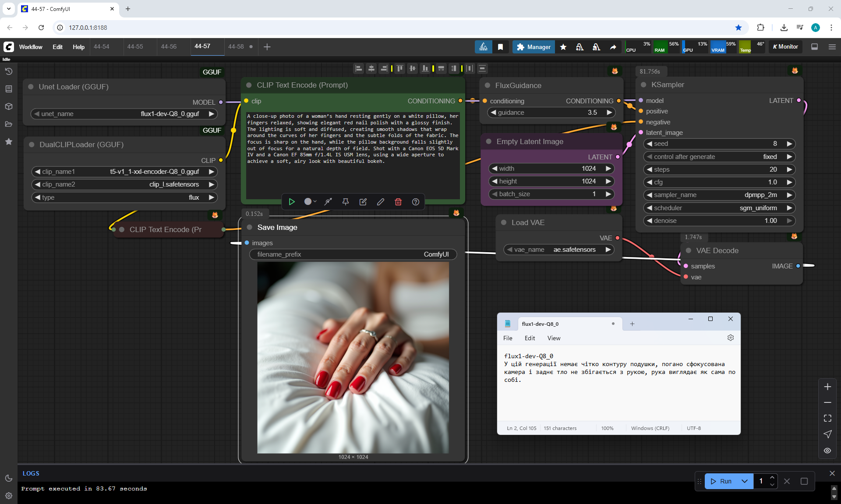
Task: Click the red trash delete icon
Action: 398,202
